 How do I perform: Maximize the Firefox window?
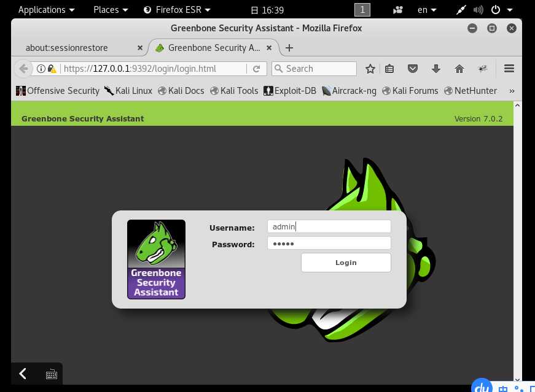coord(491,28)
